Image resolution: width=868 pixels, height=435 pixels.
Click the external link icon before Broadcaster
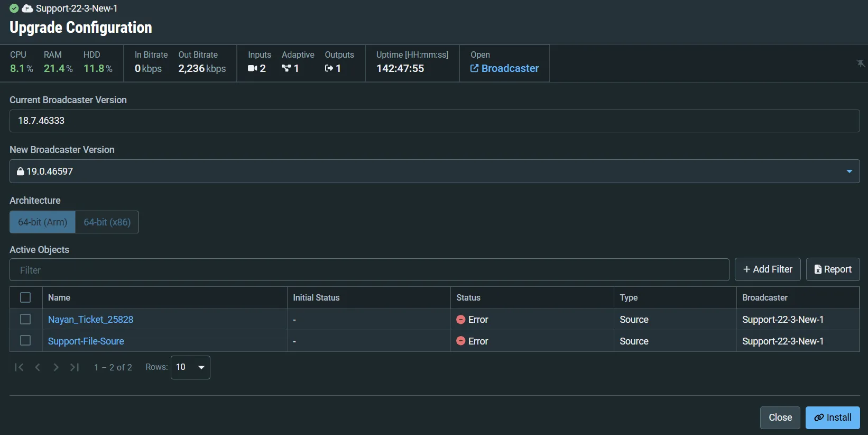coord(474,68)
